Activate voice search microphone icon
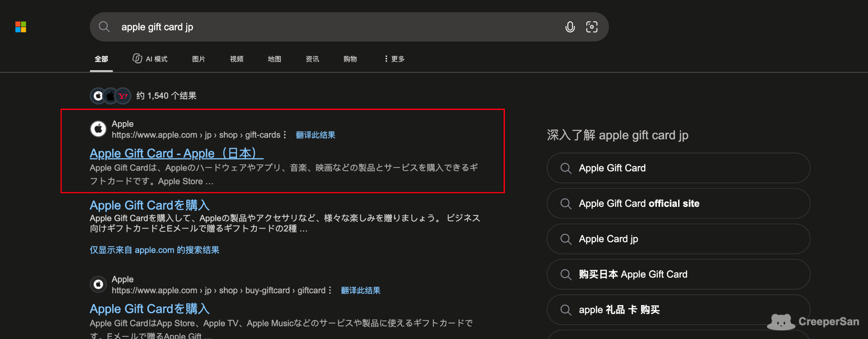 (x=570, y=27)
